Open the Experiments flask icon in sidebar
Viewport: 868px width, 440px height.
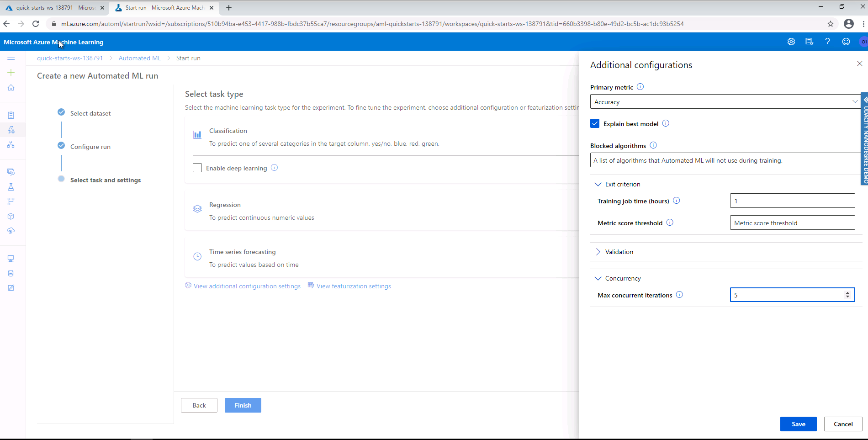(11, 187)
